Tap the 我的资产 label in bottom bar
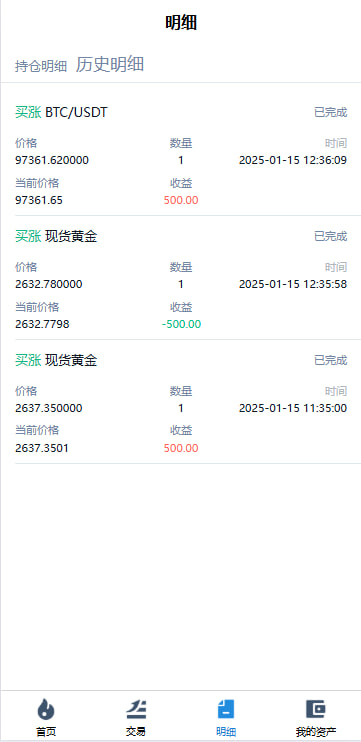 pyautogui.click(x=316, y=732)
